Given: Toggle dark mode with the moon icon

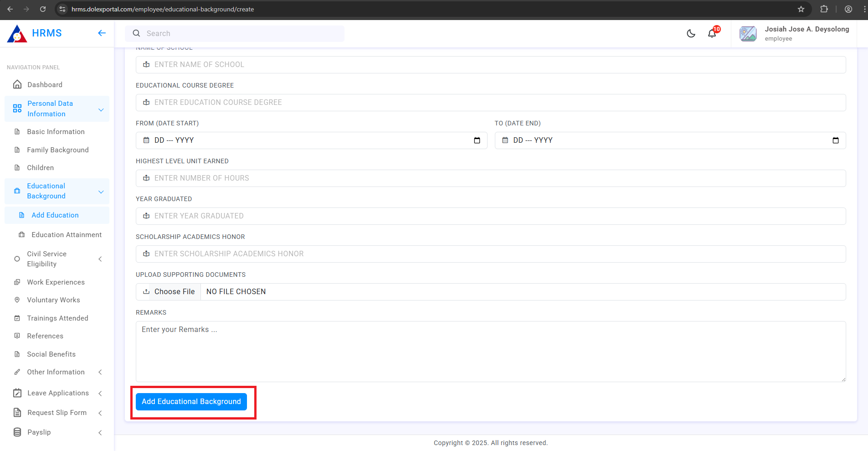Looking at the screenshot, I should click(691, 33).
